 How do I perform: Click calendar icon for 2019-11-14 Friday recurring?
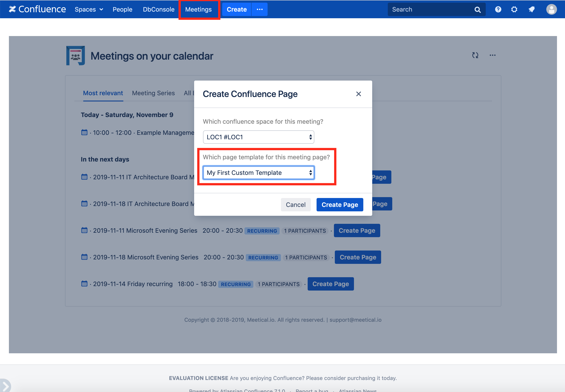coord(84,284)
